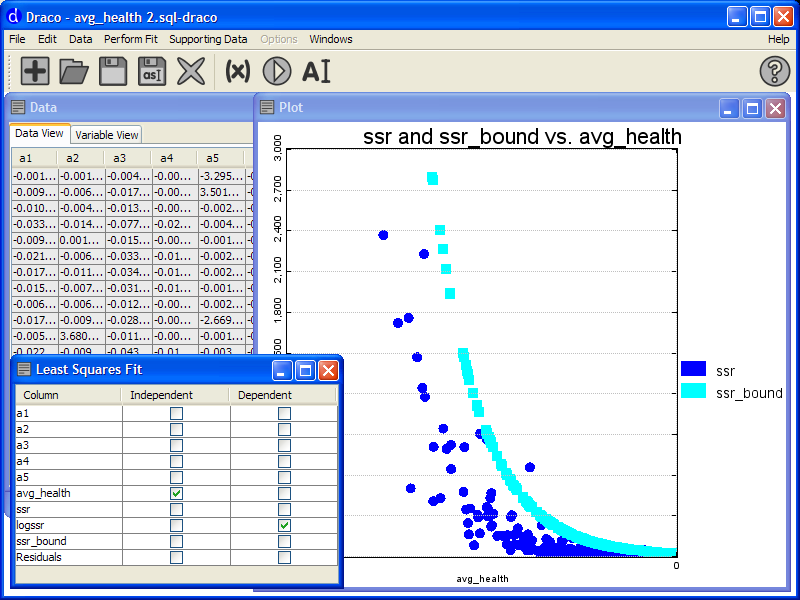Click the delete X toolbar icon
Viewport: 800px width, 600px height.
pyautogui.click(x=191, y=71)
